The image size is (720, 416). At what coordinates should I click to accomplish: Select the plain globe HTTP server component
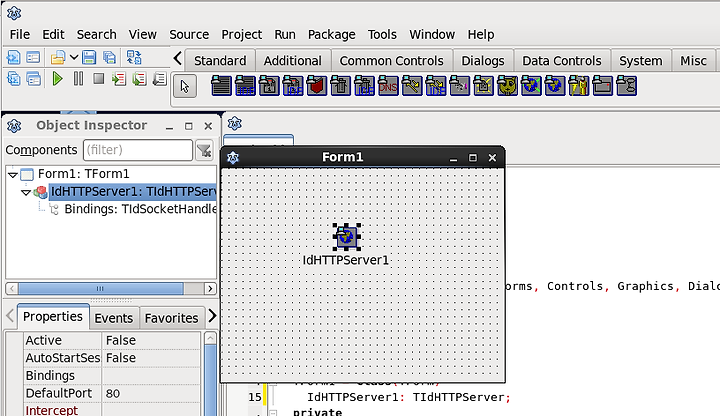[555, 86]
